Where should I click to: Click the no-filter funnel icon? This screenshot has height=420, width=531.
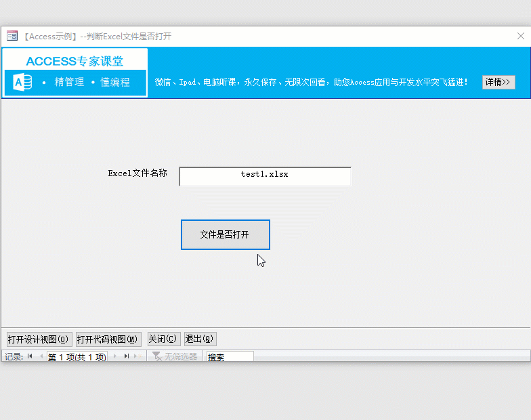[157, 356]
